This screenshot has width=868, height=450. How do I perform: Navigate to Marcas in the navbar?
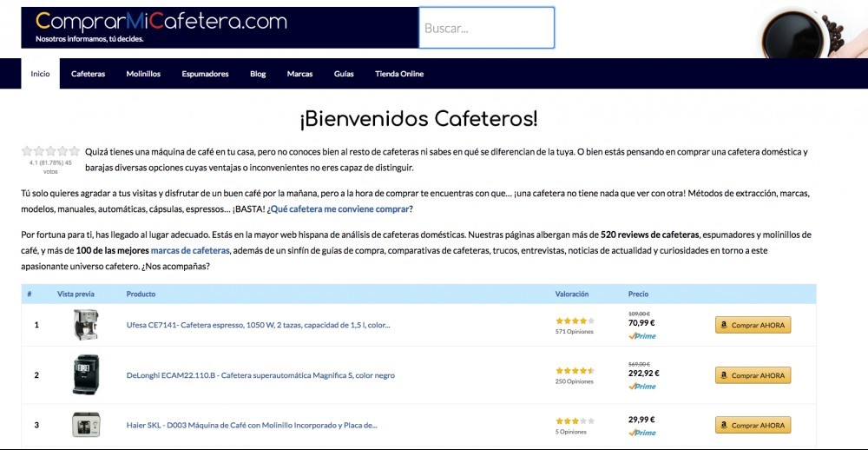(299, 74)
